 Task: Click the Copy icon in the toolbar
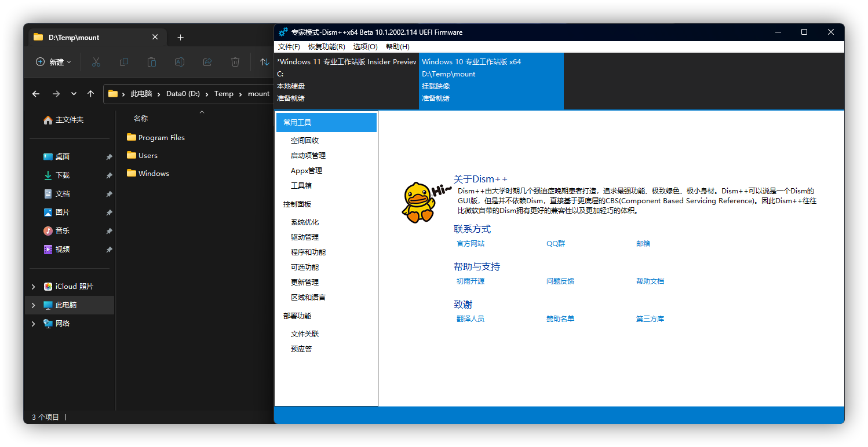(124, 63)
